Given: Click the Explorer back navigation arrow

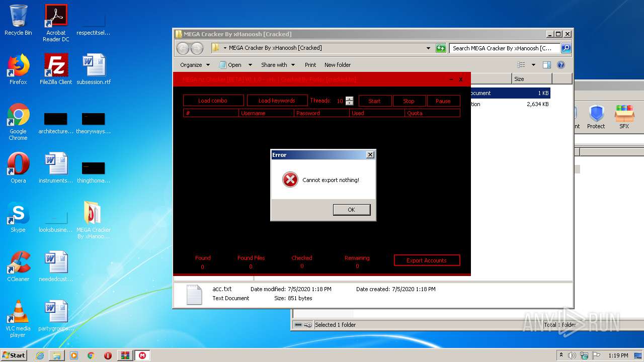Looking at the screenshot, I should (x=183, y=48).
